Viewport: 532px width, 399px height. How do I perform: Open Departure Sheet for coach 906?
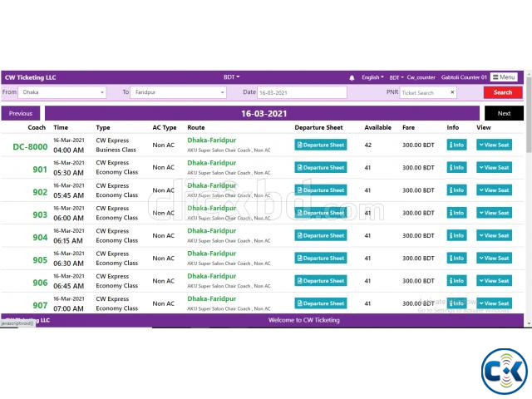[x=321, y=281]
